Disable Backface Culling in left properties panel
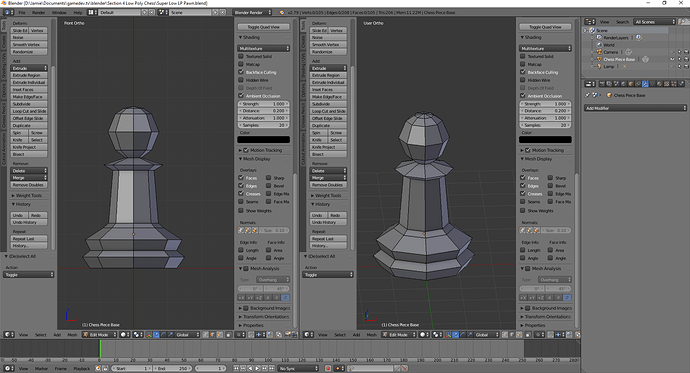690x373 pixels. pyautogui.click(x=241, y=72)
